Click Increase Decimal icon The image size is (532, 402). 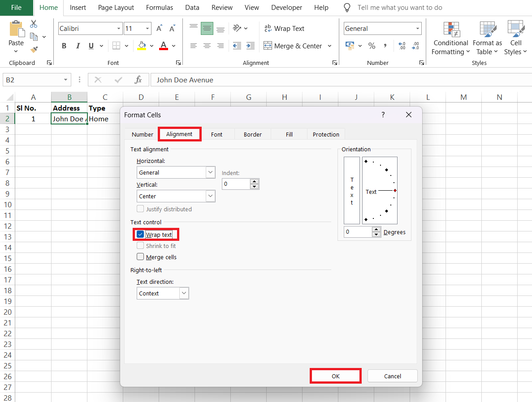click(x=402, y=46)
